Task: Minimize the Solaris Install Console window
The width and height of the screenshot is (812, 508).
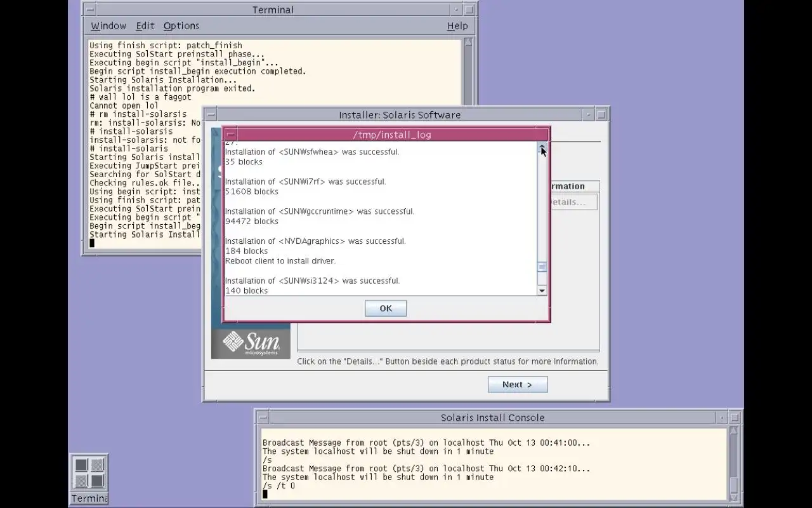Action: point(722,418)
